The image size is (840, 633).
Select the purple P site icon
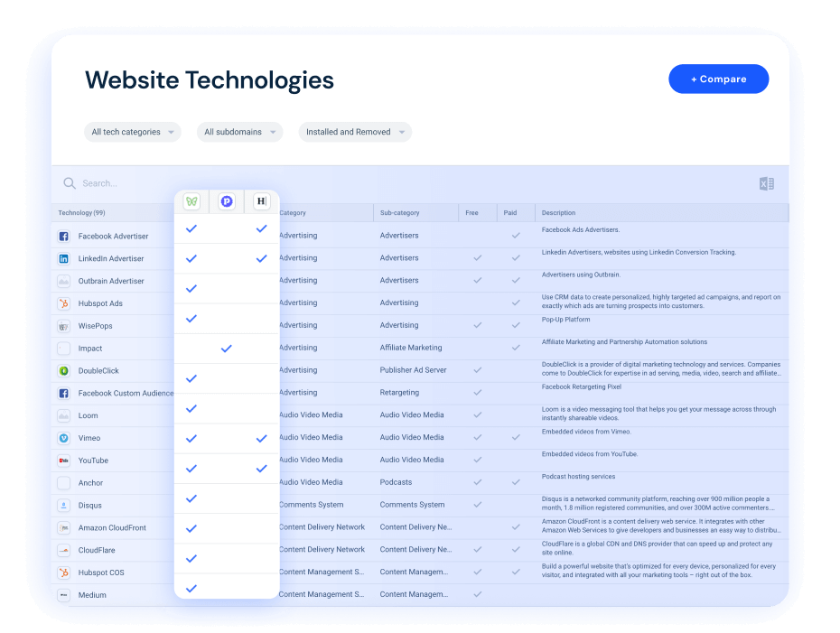click(x=227, y=201)
